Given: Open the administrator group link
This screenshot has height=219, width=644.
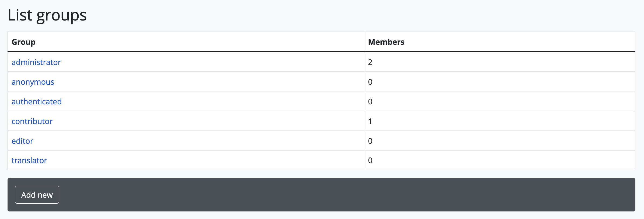Looking at the screenshot, I should click(36, 62).
